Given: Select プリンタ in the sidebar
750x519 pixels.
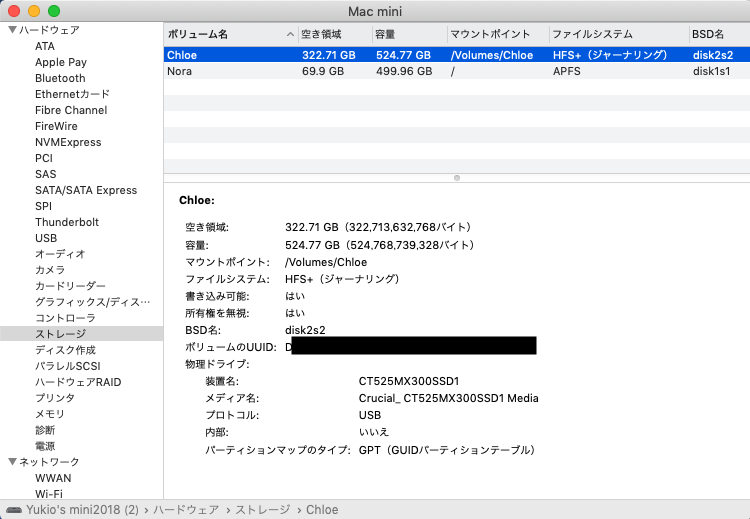Looking at the screenshot, I should [55, 398].
